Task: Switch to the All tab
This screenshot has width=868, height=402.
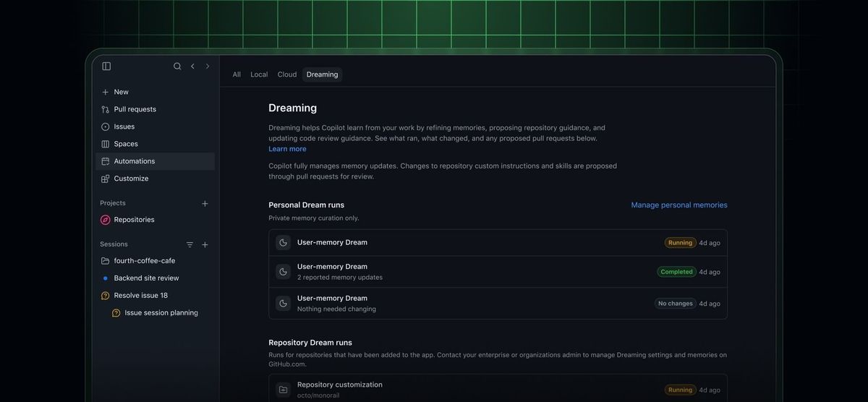Action: click(237, 74)
